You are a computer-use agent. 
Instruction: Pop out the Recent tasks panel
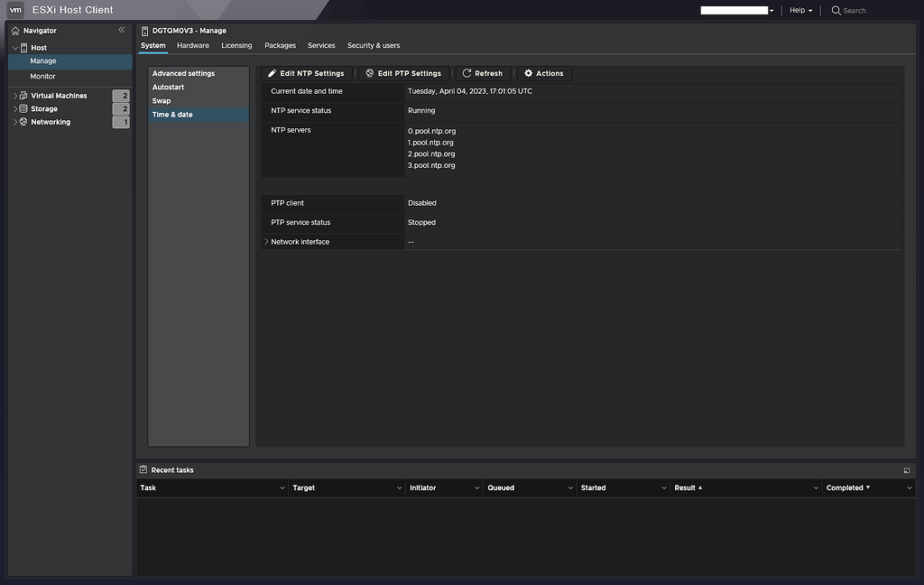[906, 469]
